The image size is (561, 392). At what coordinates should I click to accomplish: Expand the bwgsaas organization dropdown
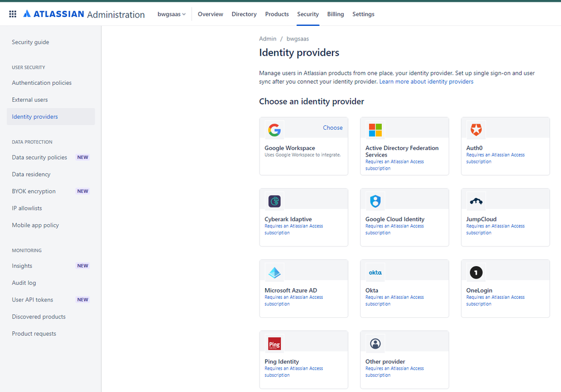(x=172, y=14)
